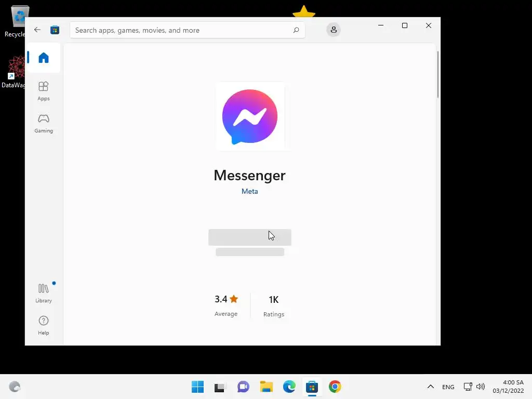Select the Home sidebar icon
This screenshot has height=399, width=532.
point(44,58)
